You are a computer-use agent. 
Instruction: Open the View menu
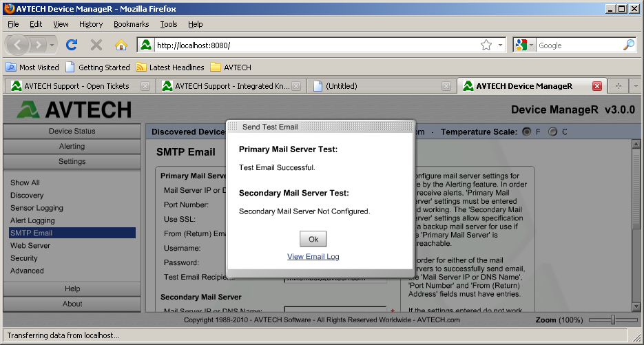(x=61, y=24)
